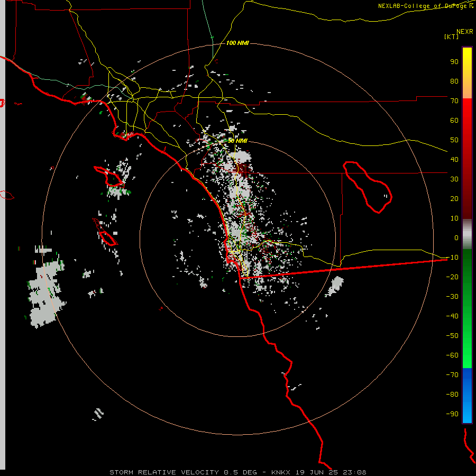Click the '-70' value on the velocity scale

(452, 375)
